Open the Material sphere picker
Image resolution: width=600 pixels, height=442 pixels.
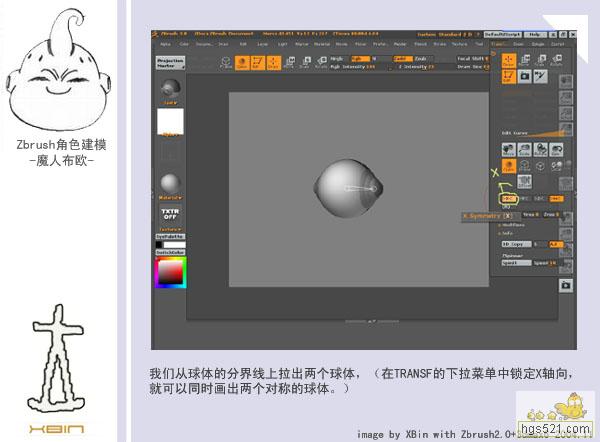pos(170,183)
